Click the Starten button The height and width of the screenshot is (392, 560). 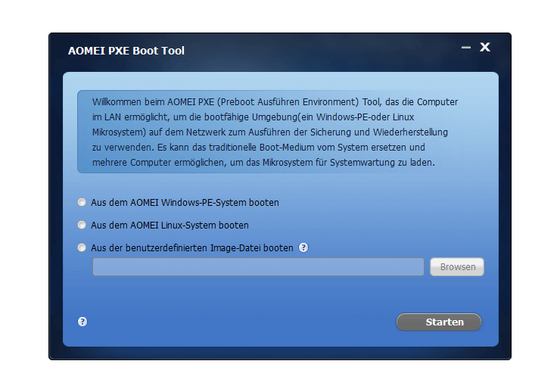[x=439, y=322]
